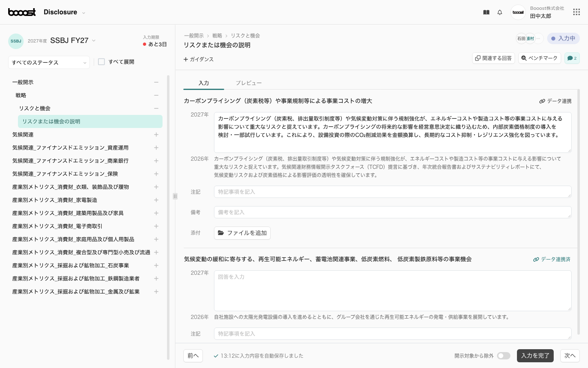Select the 入力 tab
Viewport: 588px width, 368px height.
203,83
